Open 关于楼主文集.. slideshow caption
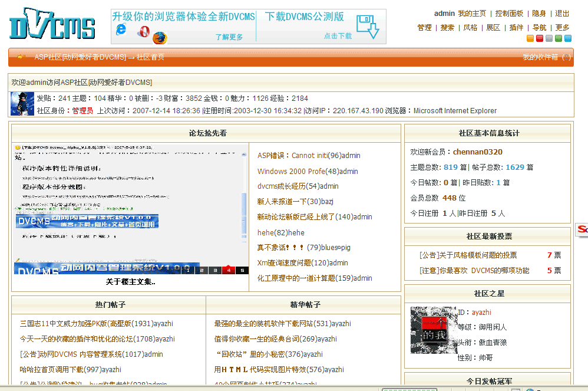 coord(130,282)
